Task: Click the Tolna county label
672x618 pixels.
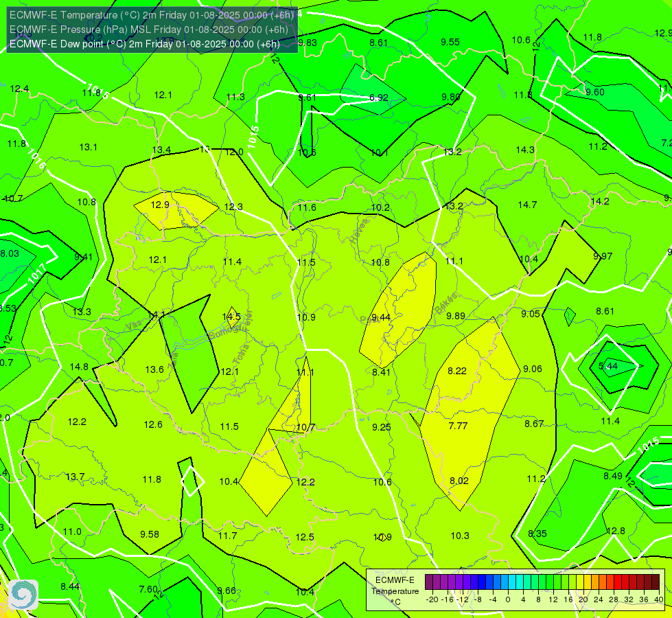Action: (x=241, y=354)
